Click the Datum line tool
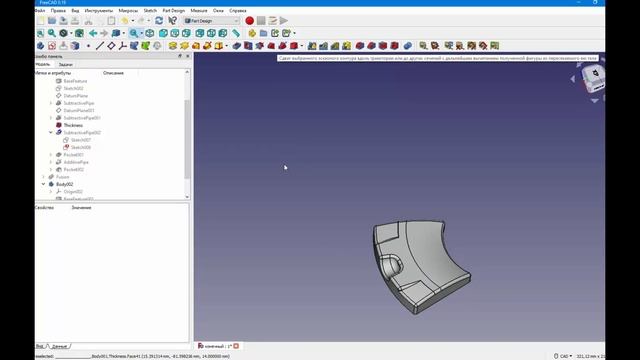 (100, 46)
